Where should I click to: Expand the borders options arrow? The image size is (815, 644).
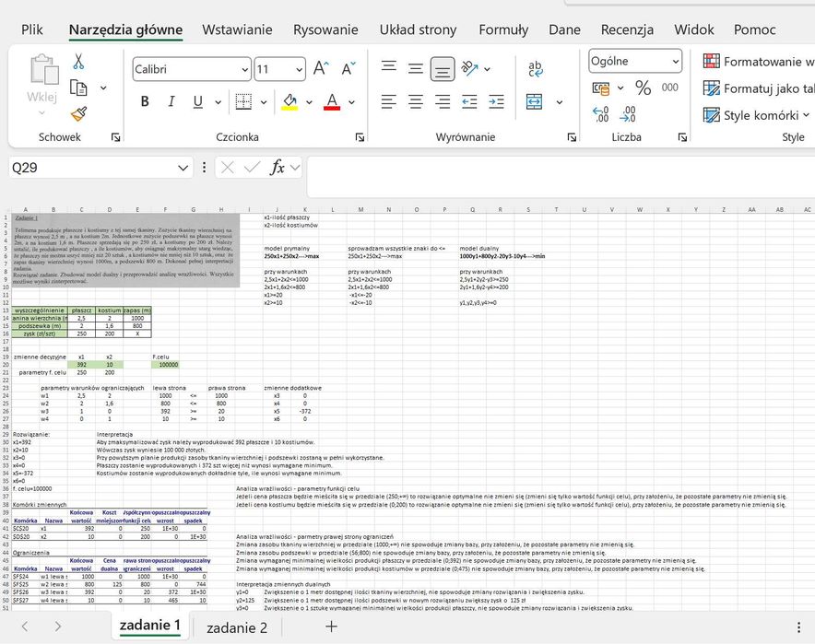tap(264, 101)
